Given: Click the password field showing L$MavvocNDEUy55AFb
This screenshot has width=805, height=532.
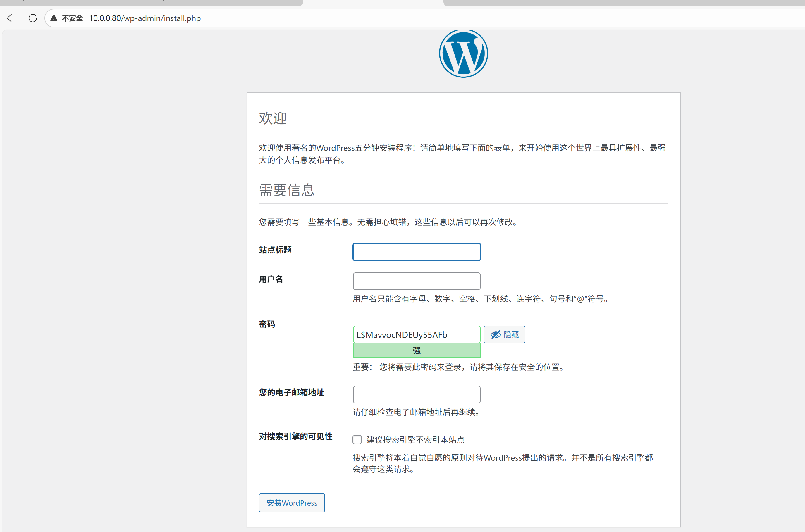Looking at the screenshot, I should pos(417,334).
